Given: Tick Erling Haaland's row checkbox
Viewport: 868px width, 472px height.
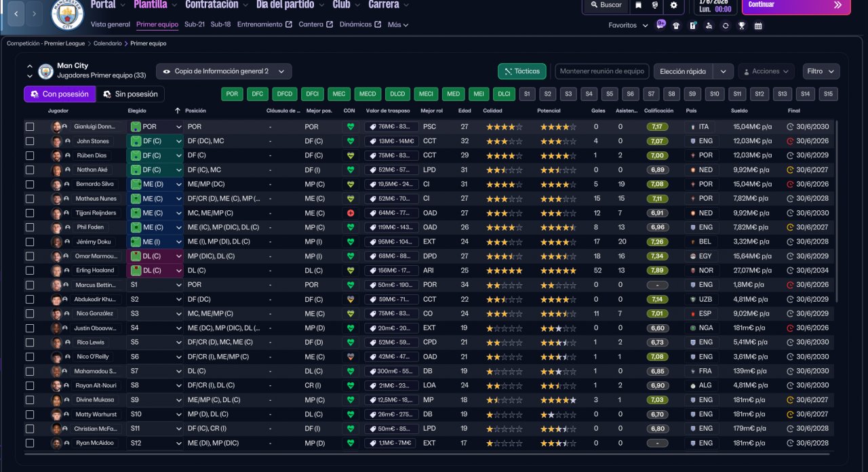Looking at the screenshot, I should pos(30,270).
